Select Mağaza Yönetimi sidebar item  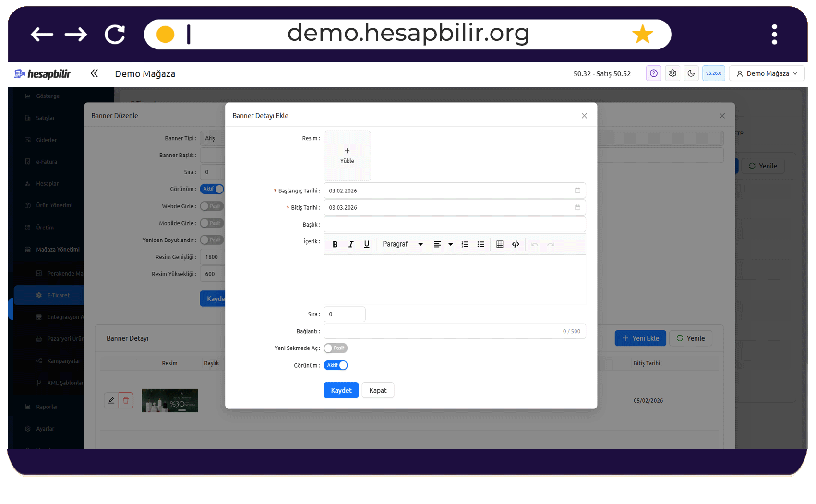pos(58,250)
